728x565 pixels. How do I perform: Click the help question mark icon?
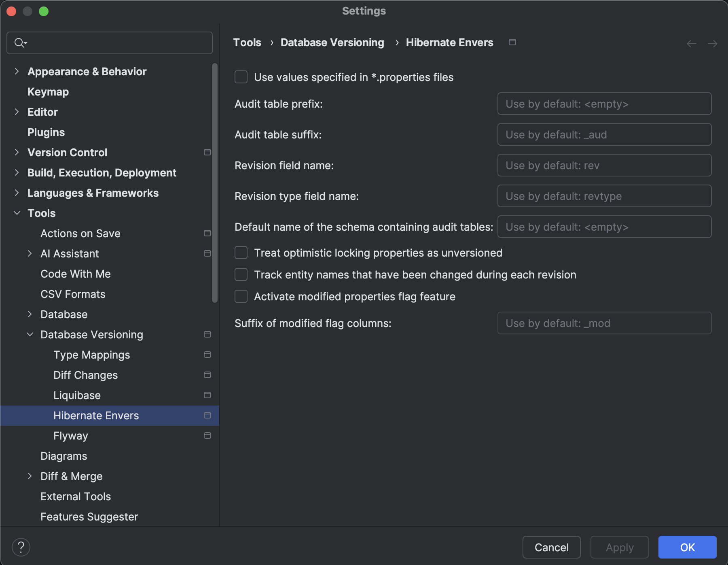point(21,547)
